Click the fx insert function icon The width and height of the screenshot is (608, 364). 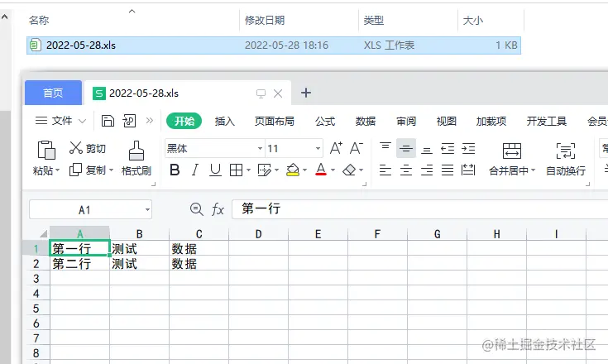218,209
